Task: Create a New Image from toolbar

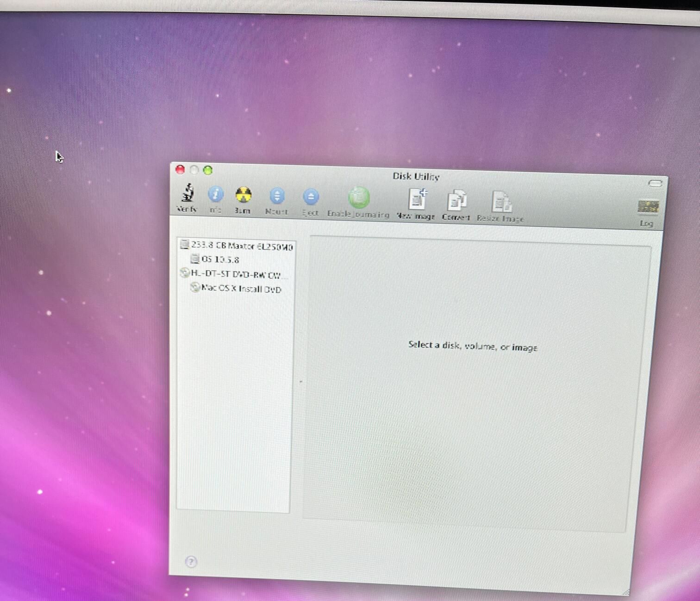Action: 417,198
